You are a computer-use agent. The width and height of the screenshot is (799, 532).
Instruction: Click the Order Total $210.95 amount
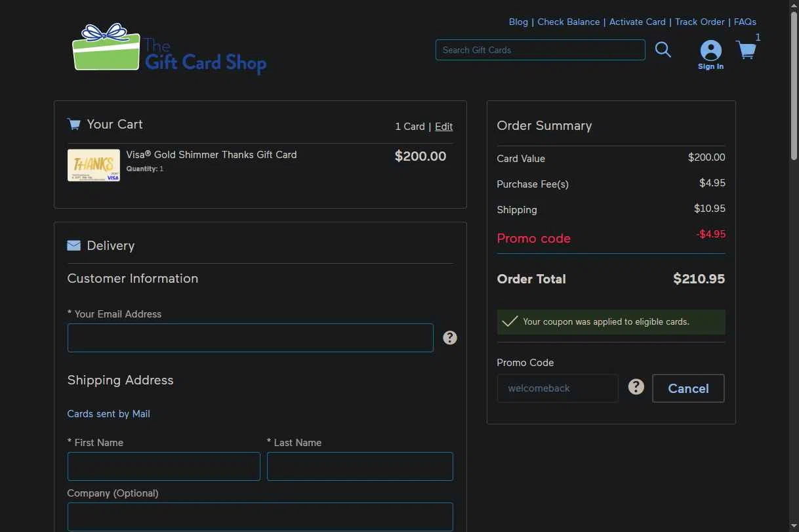point(699,279)
